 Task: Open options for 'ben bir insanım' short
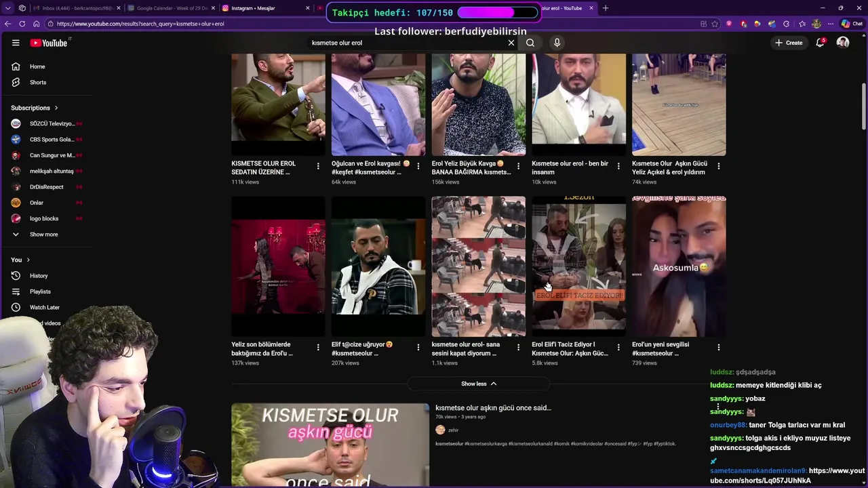pos(618,166)
